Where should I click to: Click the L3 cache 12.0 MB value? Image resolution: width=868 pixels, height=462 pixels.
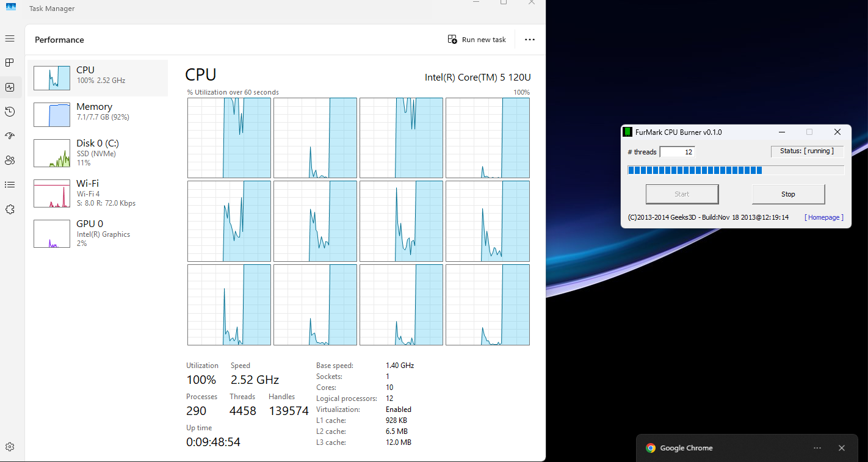pyautogui.click(x=399, y=442)
